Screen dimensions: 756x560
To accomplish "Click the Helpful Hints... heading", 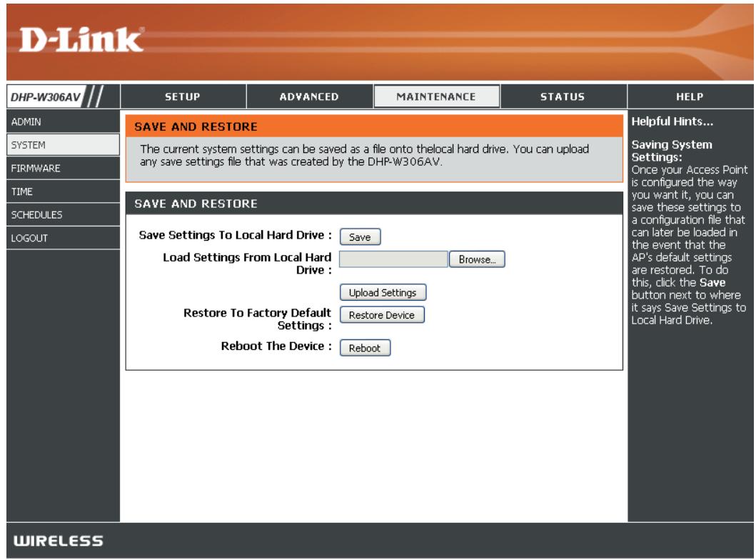I will pos(672,121).
